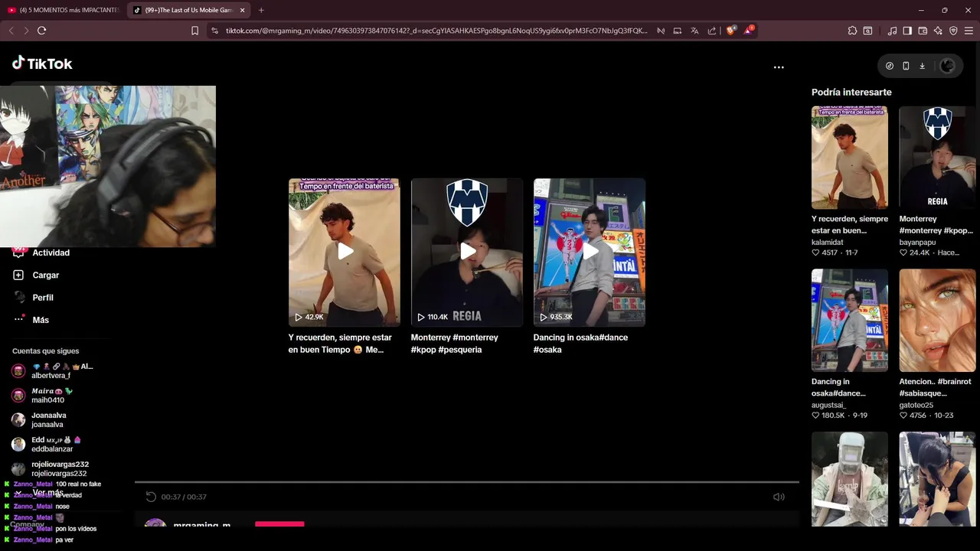The width and height of the screenshot is (980, 551).
Task: Open the profile avatar in TikTok header
Action: click(x=947, y=66)
